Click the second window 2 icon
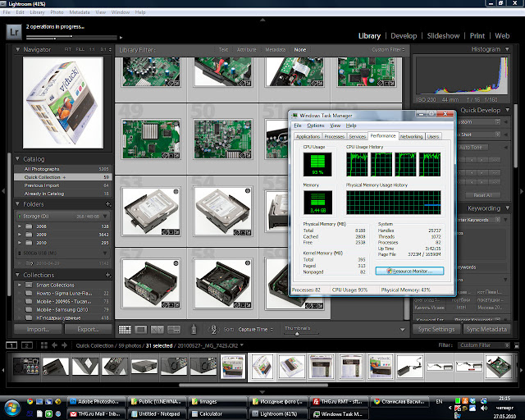525x420 pixels. point(27,345)
